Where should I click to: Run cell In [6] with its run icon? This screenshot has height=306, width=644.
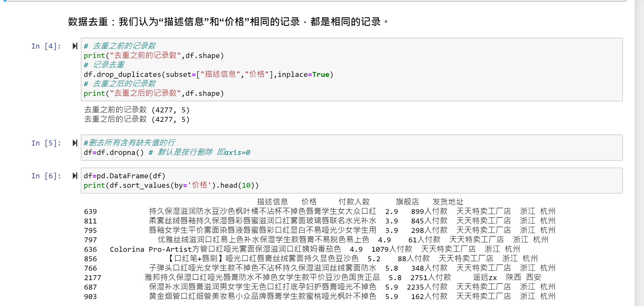(75, 176)
